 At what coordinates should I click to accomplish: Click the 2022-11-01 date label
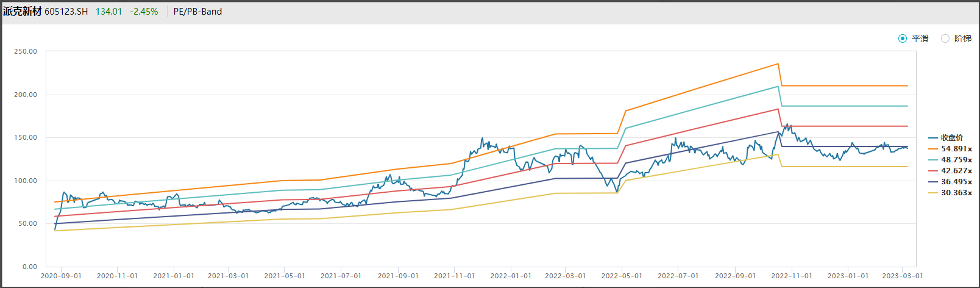click(x=792, y=276)
